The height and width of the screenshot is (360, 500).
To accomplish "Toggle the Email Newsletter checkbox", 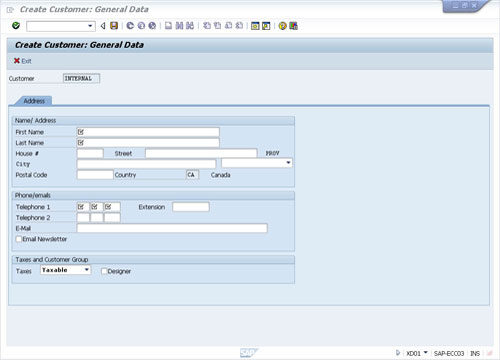I will [x=19, y=239].
